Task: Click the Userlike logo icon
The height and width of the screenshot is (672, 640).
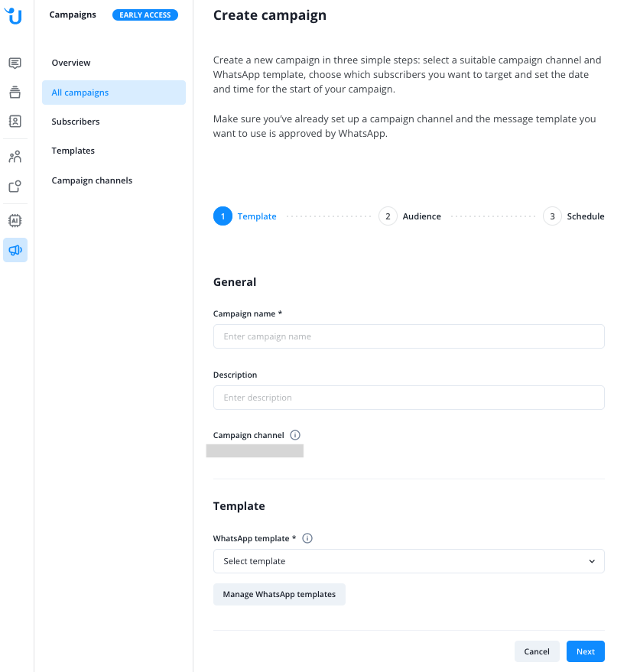Action: coord(13,16)
